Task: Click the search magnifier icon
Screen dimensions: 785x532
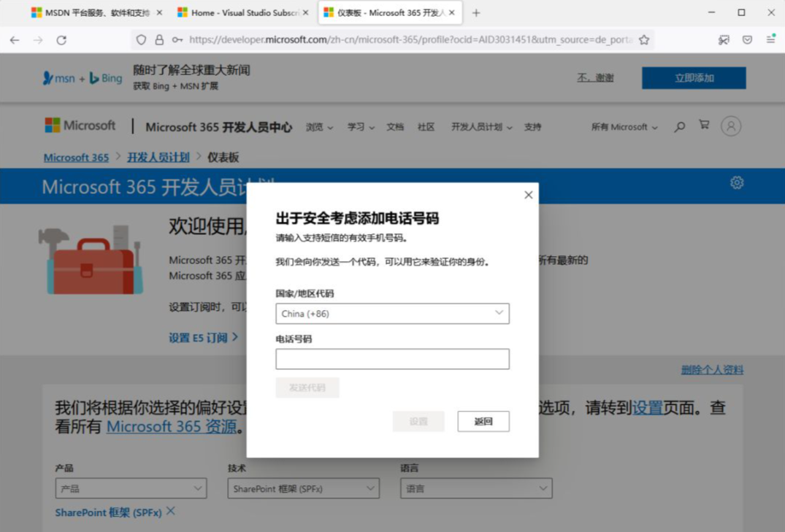Action: pos(679,127)
